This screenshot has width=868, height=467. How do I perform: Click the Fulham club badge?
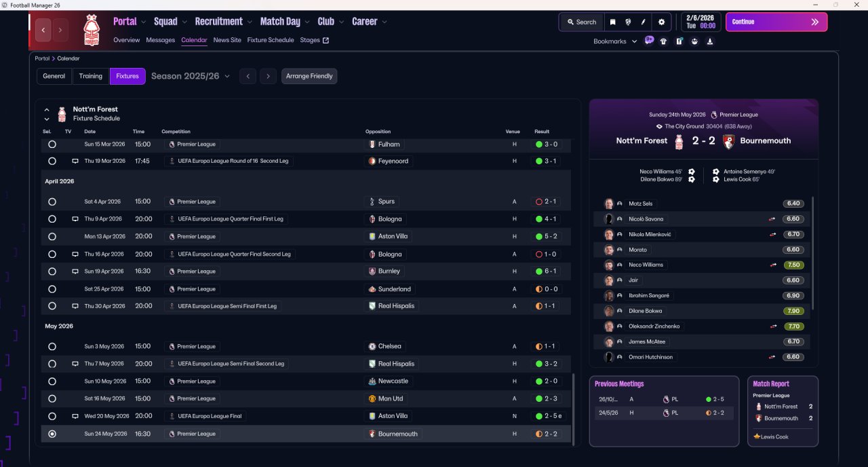point(372,144)
